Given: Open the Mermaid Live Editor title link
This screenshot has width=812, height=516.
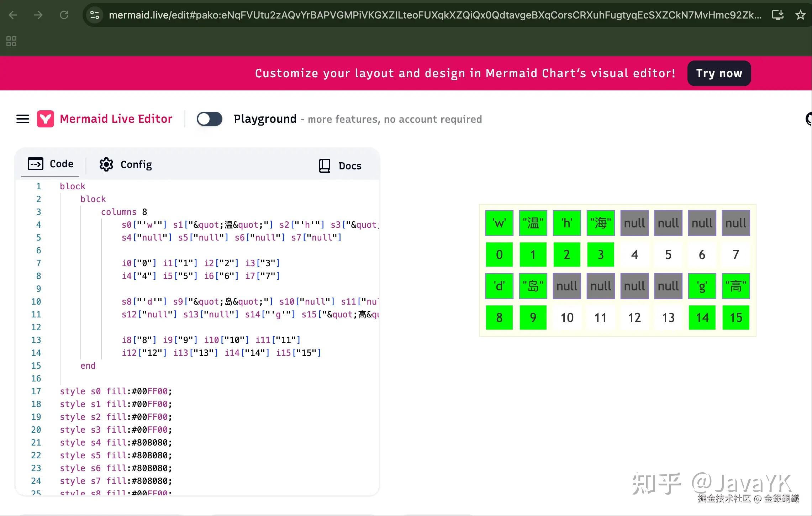Looking at the screenshot, I should (116, 119).
